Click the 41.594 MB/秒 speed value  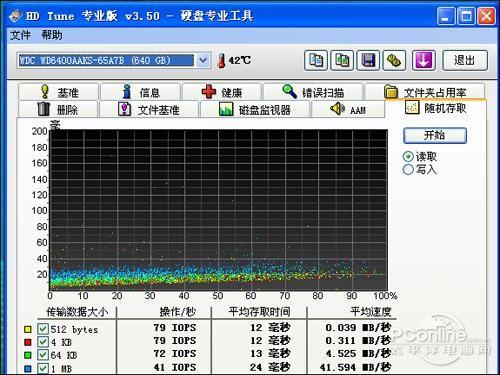(355, 367)
